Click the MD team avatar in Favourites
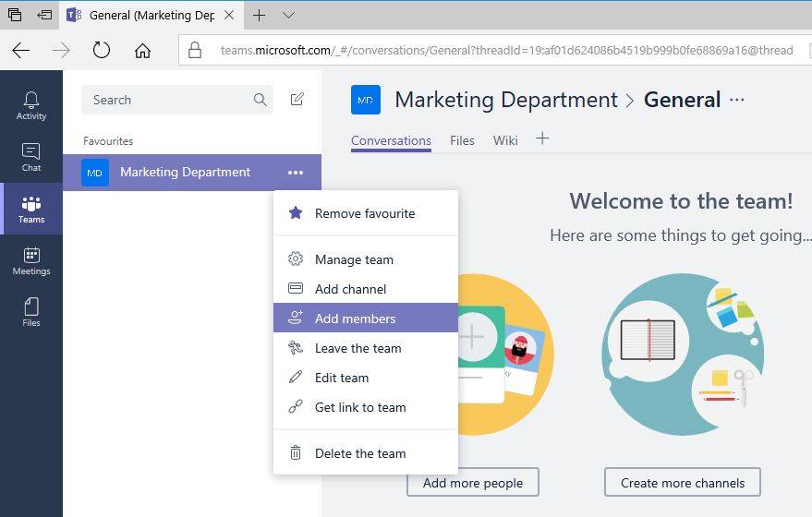 [x=95, y=173]
